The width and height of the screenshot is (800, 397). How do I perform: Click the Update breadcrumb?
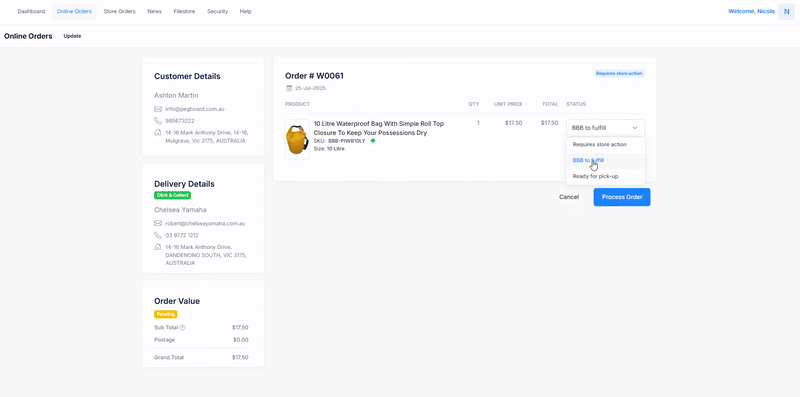[72, 36]
